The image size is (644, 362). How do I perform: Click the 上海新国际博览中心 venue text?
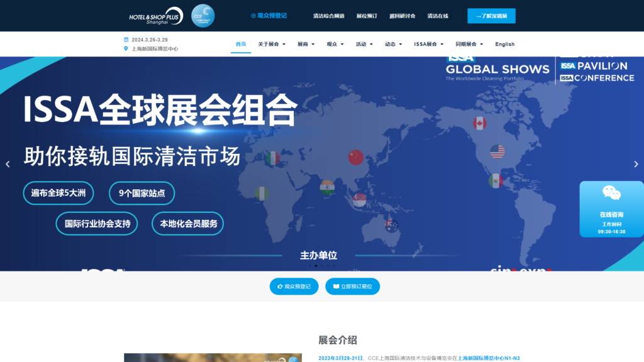pyautogui.click(x=155, y=48)
